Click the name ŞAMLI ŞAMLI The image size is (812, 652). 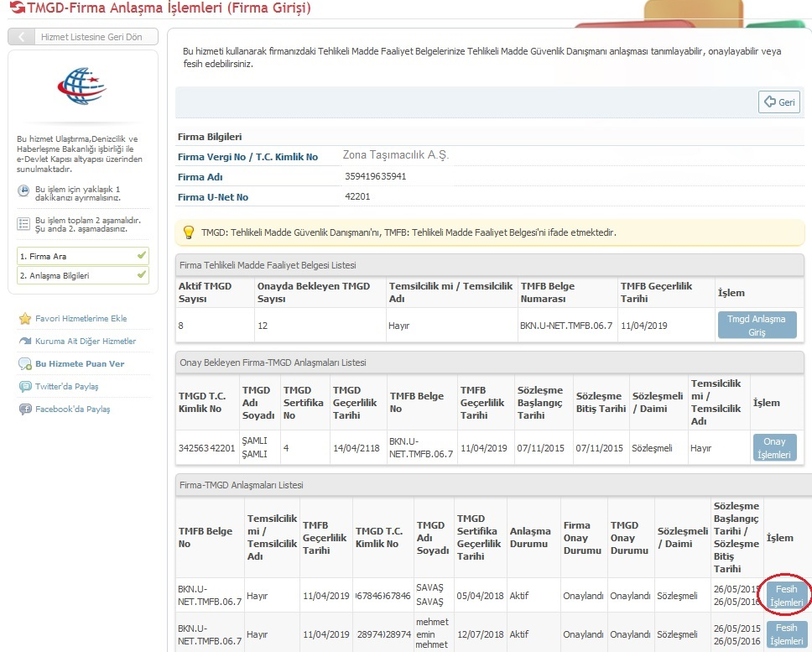pos(255,447)
